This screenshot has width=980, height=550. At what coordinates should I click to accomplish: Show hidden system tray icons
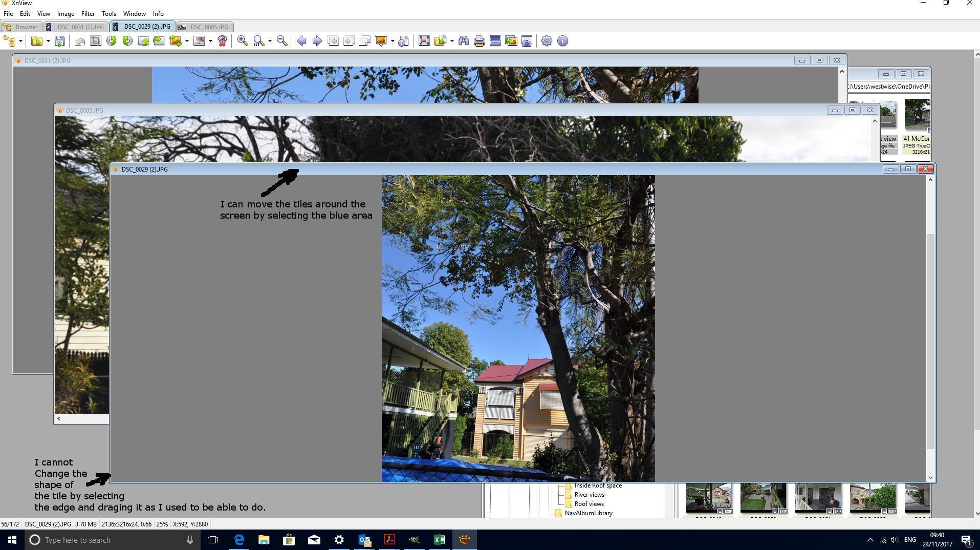(x=870, y=540)
